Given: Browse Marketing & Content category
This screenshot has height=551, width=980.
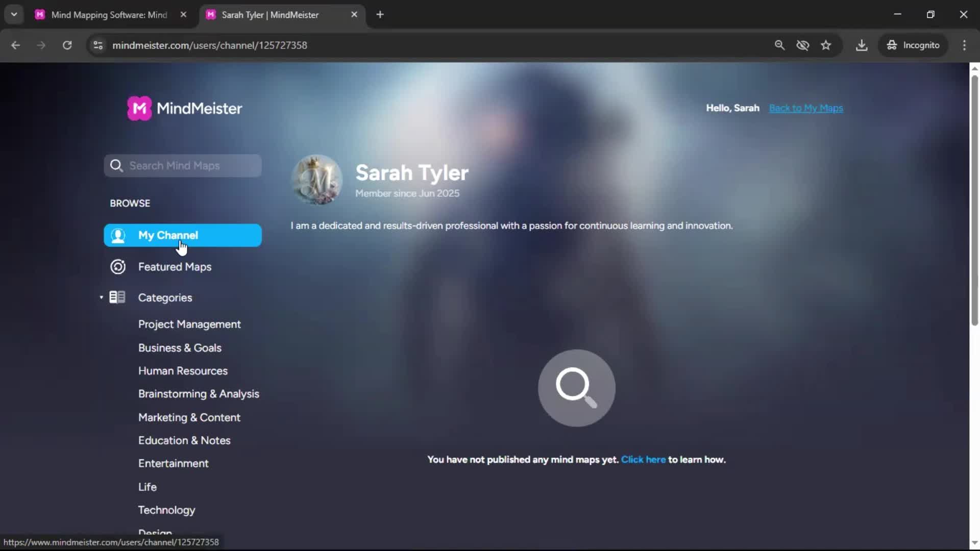Looking at the screenshot, I should (x=189, y=417).
